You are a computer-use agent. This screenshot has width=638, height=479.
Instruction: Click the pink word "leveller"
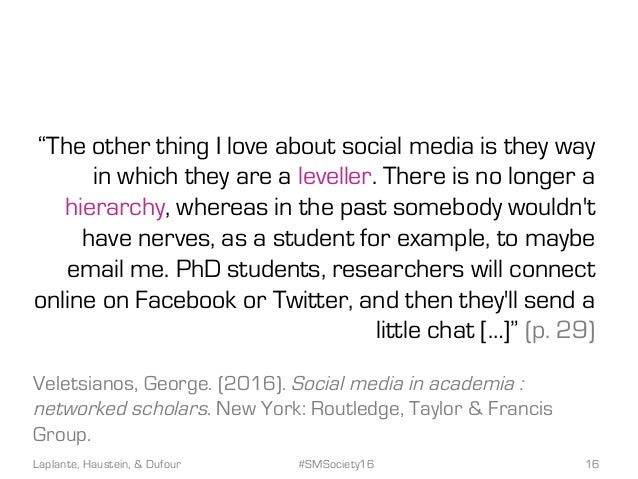coord(336,180)
